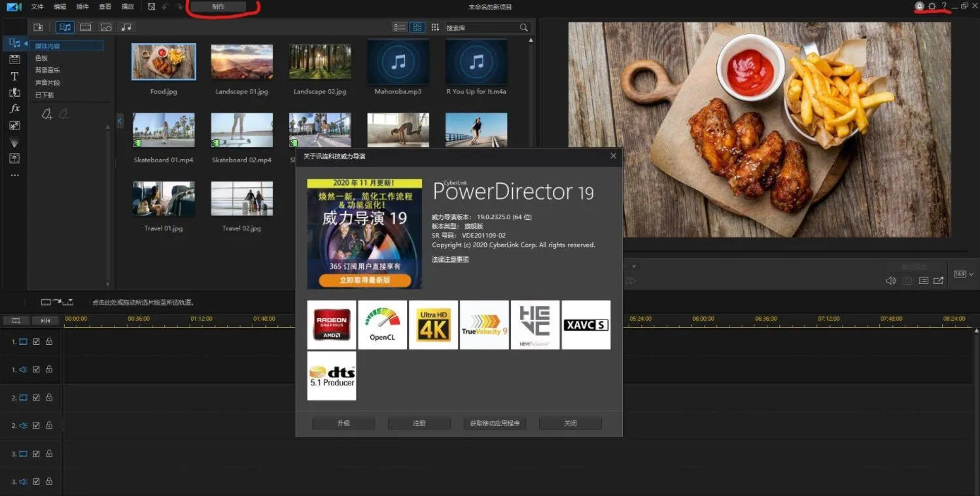Select the Landscape 01.jpg thumbnail
The width and height of the screenshot is (980, 496).
[x=241, y=62]
